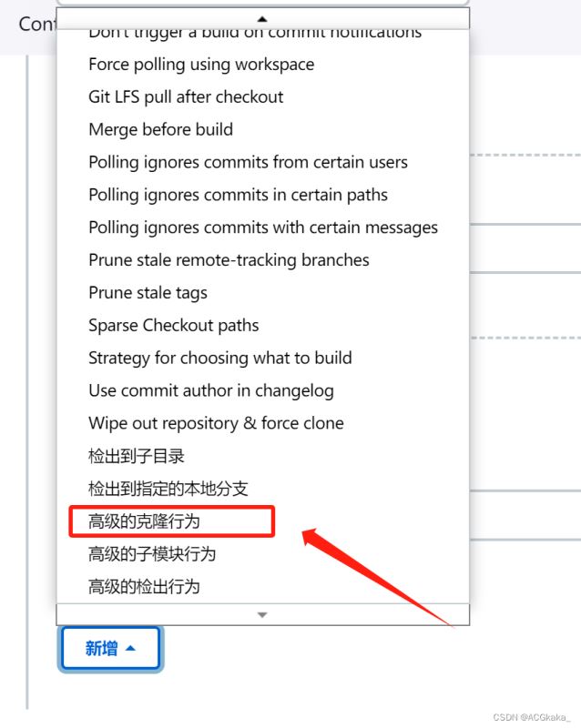Open the 新增 dropdown button
581x728 pixels.
click(x=110, y=648)
